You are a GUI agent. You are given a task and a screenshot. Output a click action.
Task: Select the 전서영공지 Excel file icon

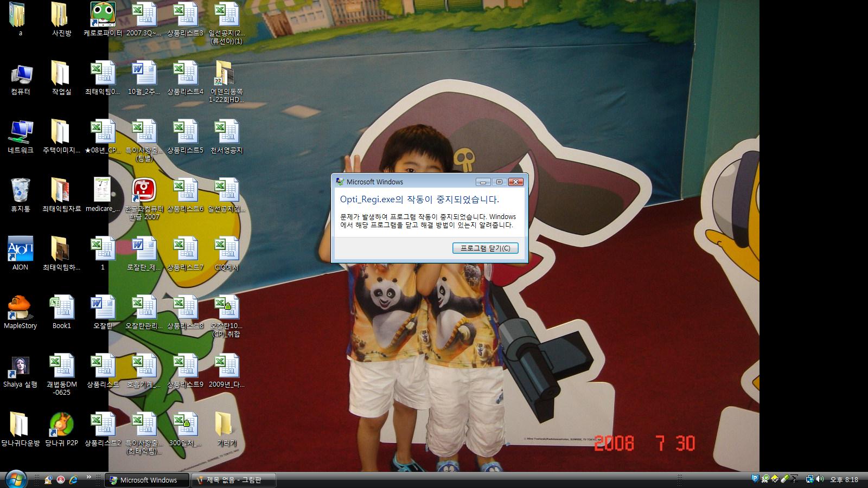(226, 137)
